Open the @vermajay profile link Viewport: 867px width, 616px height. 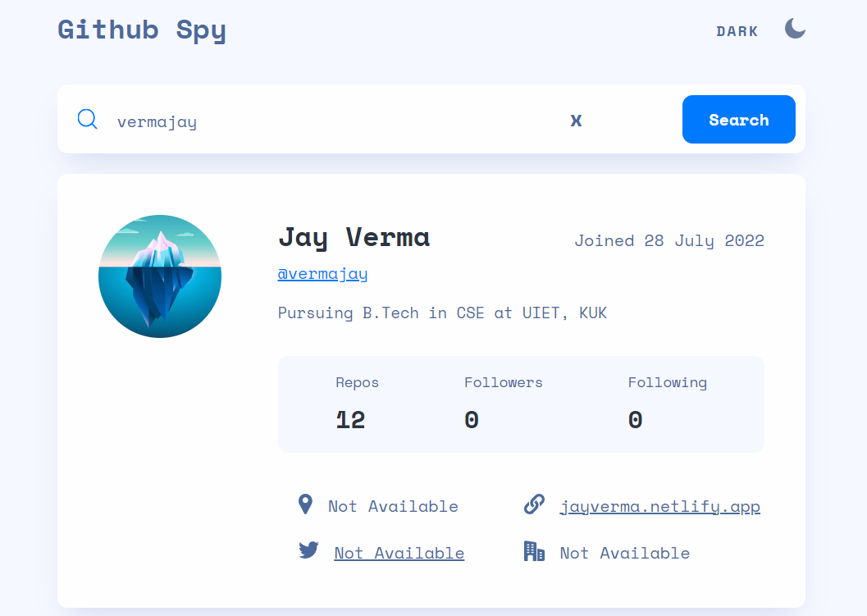point(322,274)
